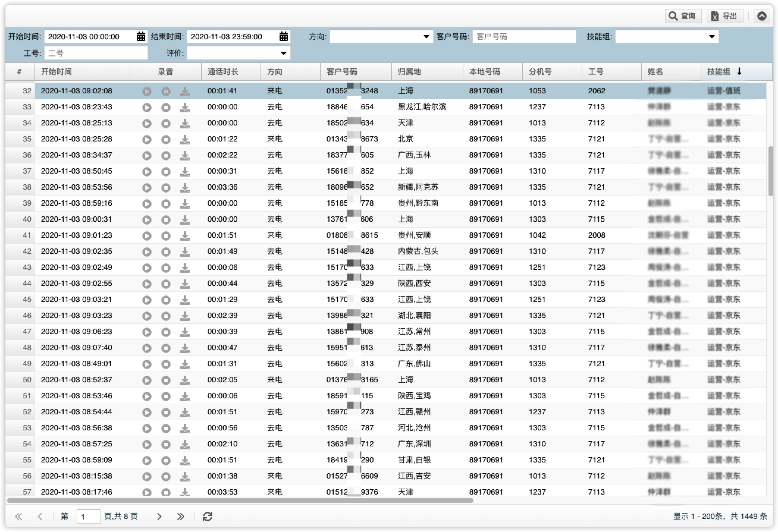Download the recording for row 55
778x532 pixels.
pos(185,461)
